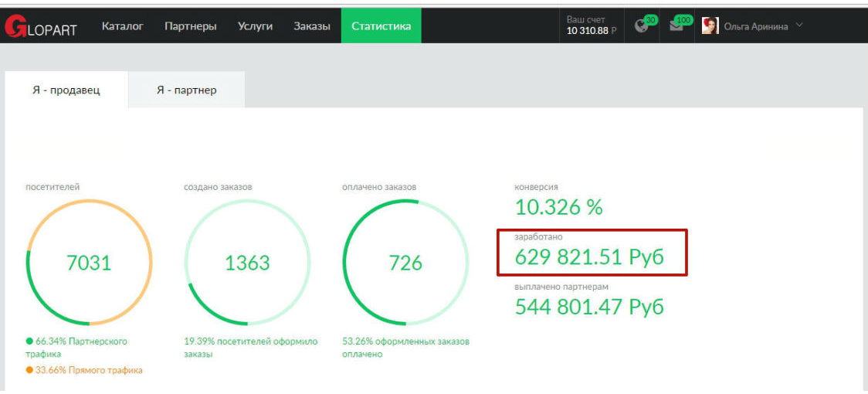Click the 10.326 % conversion value

(x=558, y=207)
